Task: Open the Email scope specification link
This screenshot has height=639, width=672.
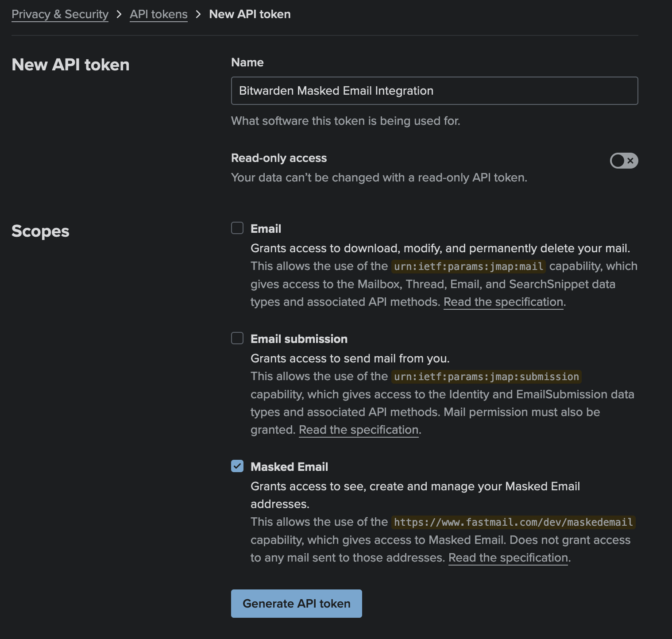Action: 503,301
